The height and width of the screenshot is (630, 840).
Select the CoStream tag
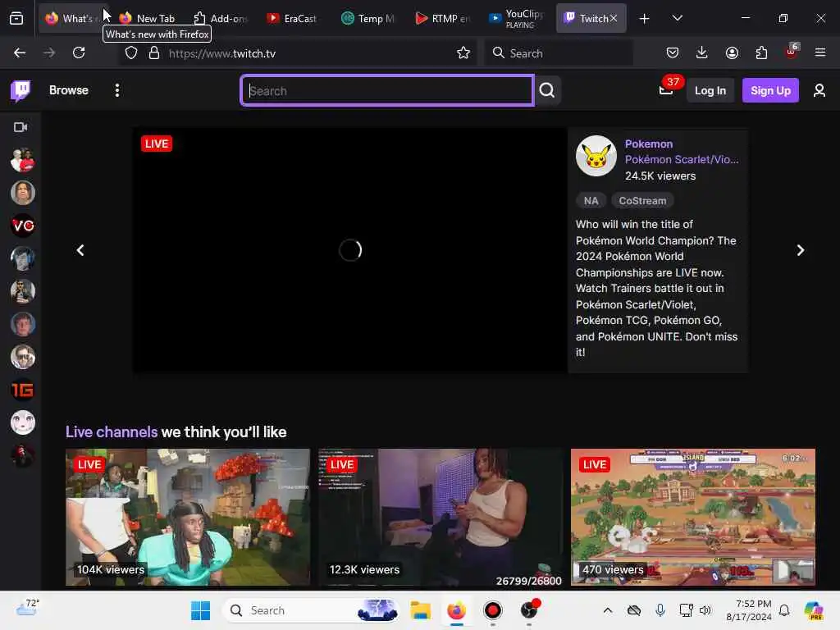tap(642, 201)
